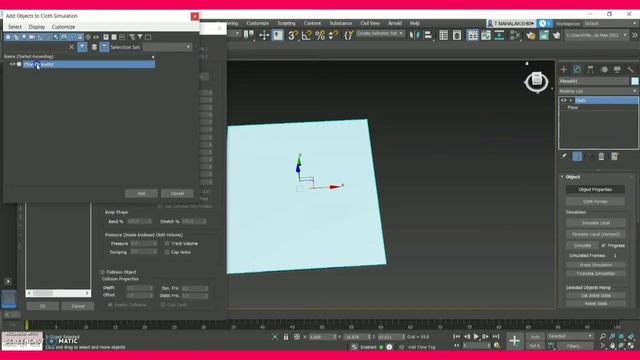Image resolution: width=640 pixels, height=360 pixels.
Task: Open the Workspaces dropdown
Action: click(610, 24)
